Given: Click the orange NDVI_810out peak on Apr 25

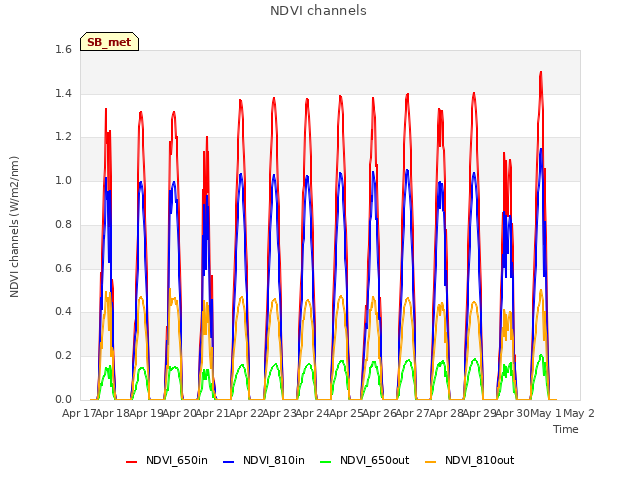Looking at the screenshot, I should pos(341,296).
